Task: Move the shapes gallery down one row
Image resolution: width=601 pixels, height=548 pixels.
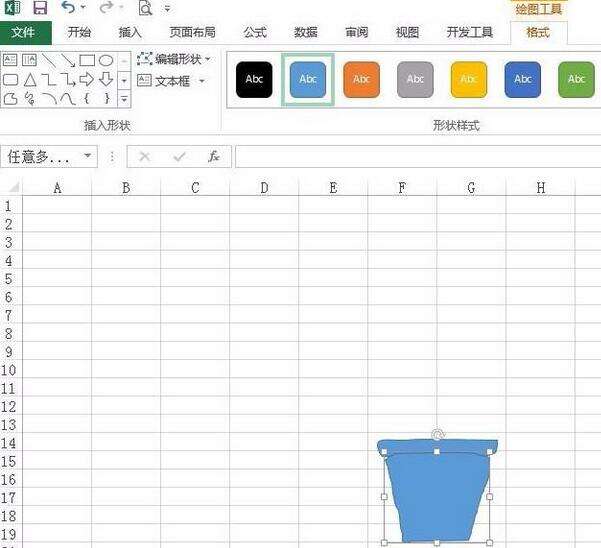Action: tap(124, 80)
